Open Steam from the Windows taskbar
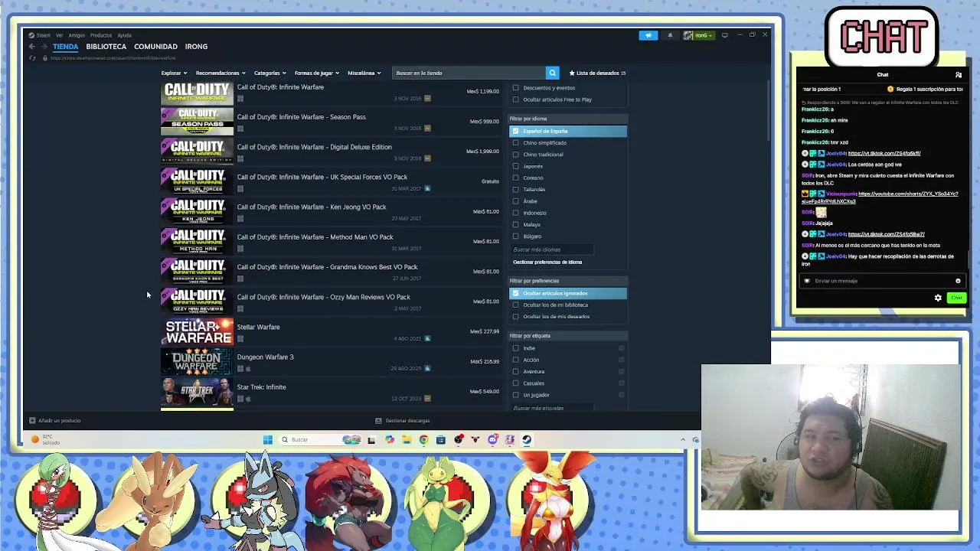The width and height of the screenshot is (980, 551). [527, 439]
